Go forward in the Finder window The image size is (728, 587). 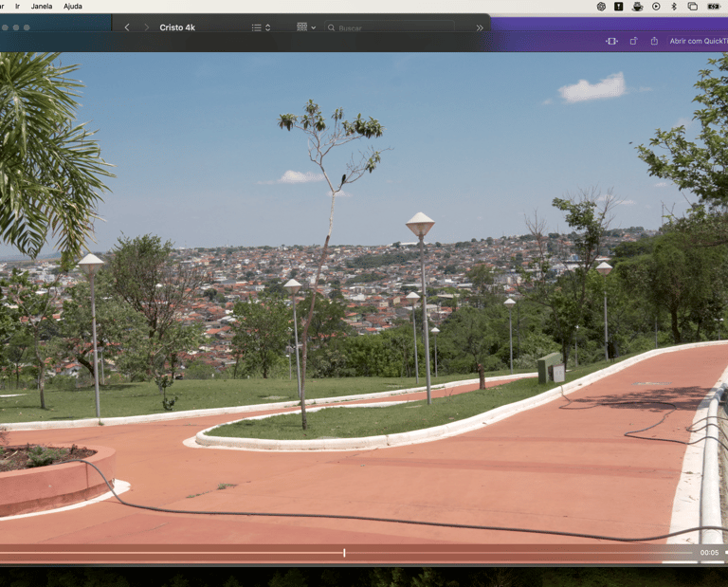[147, 28]
